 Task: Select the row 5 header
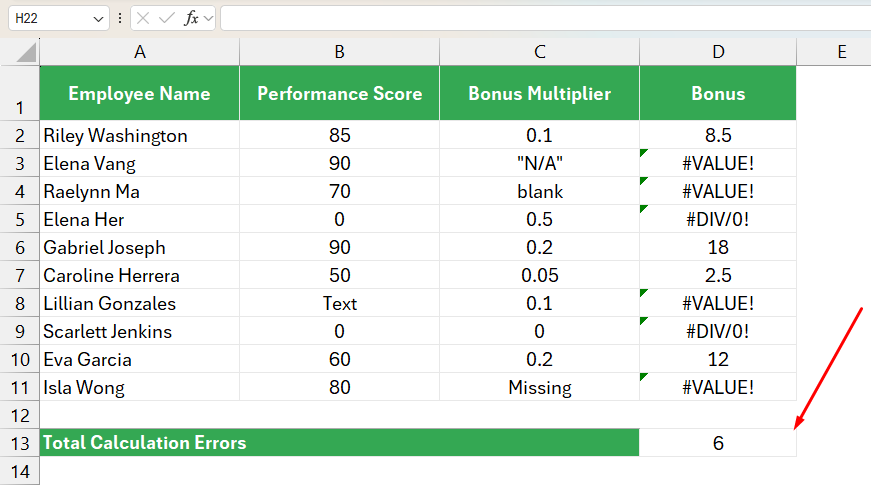tap(20, 219)
